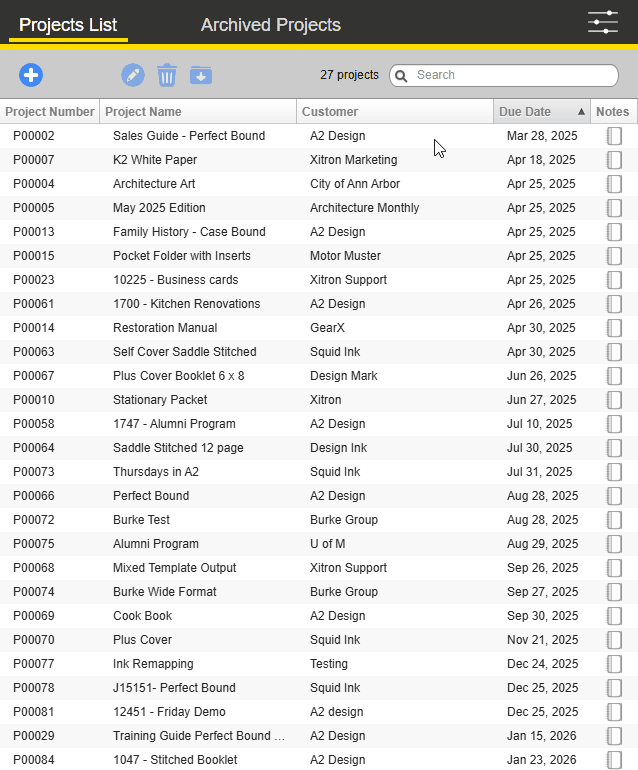Click customer Design Mark
The width and height of the screenshot is (638, 770).
pos(344,376)
